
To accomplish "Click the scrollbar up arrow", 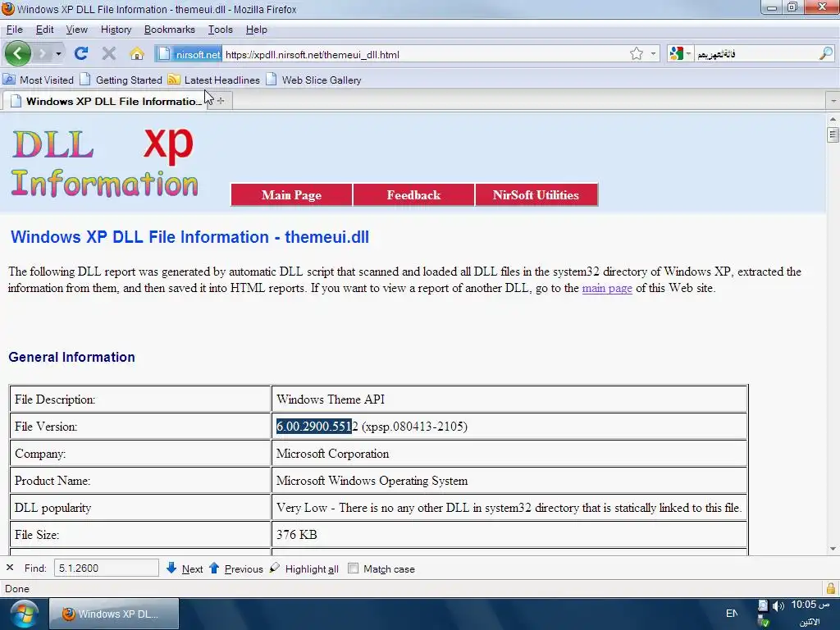I will [833, 120].
